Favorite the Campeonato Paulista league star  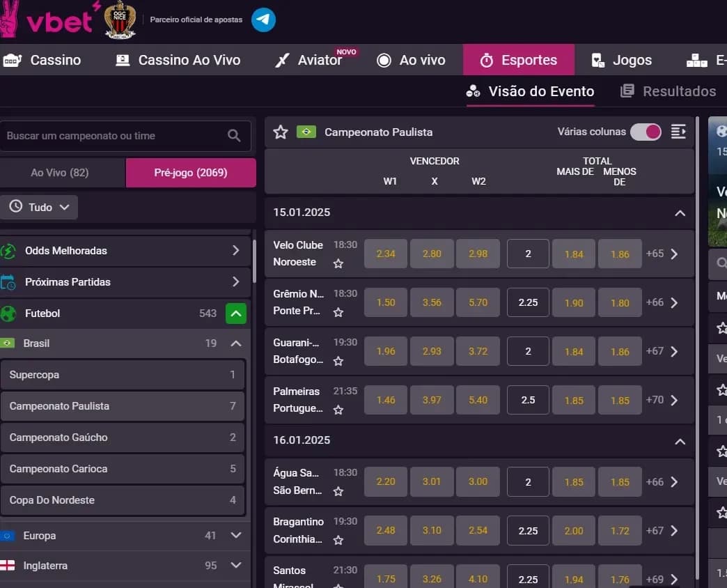281,132
